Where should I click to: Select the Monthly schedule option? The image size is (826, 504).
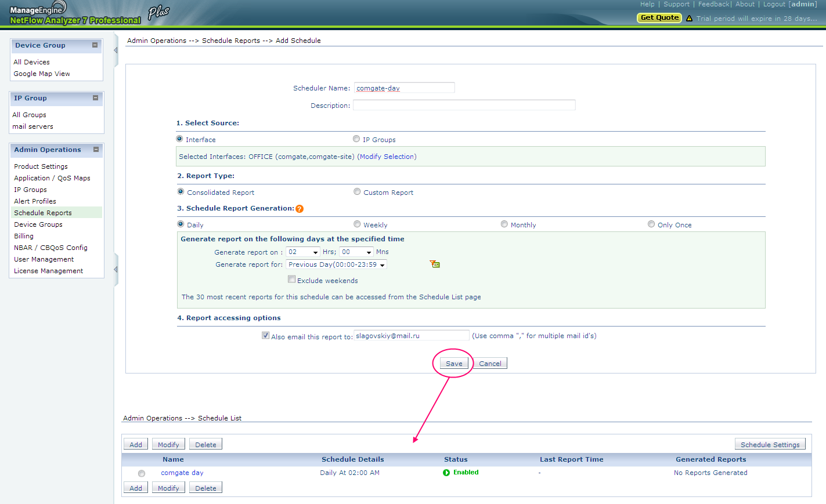504,224
